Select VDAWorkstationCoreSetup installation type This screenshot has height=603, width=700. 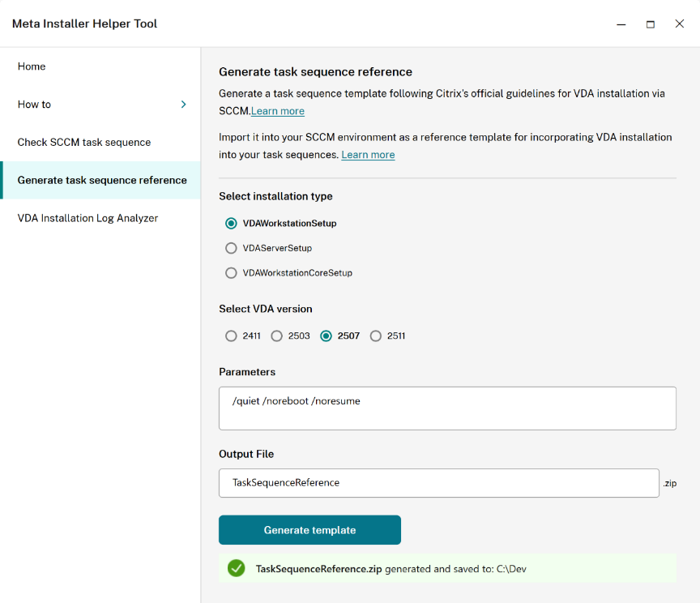[x=231, y=273]
